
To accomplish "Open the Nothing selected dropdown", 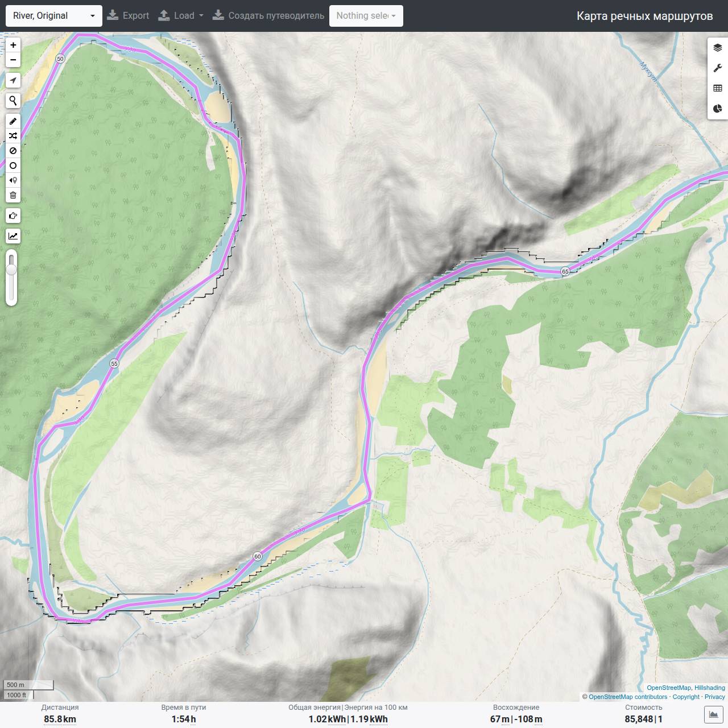I will pos(366,16).
